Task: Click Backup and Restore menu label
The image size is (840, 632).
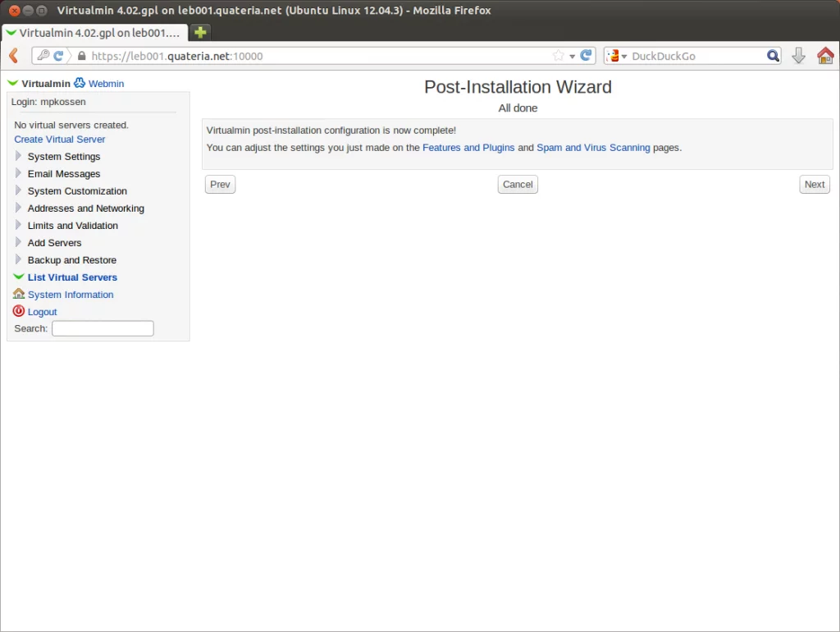Action: pos(72,260)
